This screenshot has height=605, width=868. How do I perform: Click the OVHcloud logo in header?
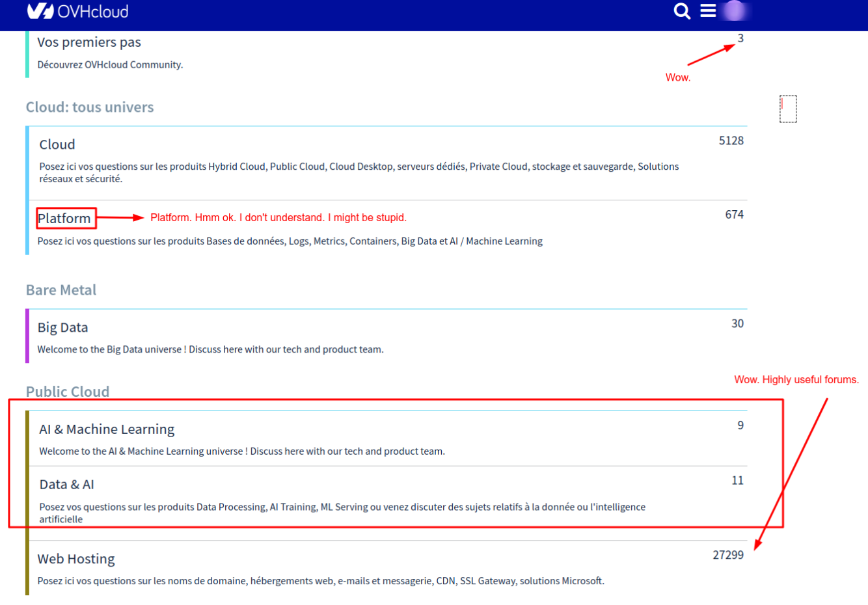coord(77,11)
